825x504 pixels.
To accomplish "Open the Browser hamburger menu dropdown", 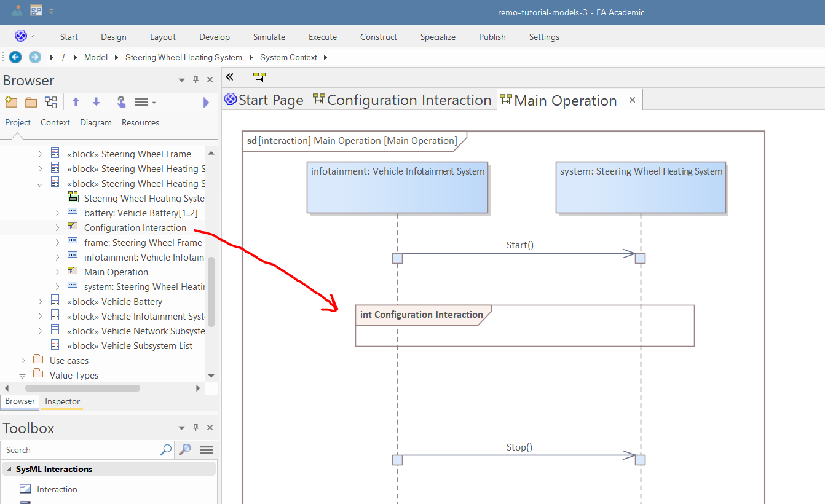I will 144,102.
